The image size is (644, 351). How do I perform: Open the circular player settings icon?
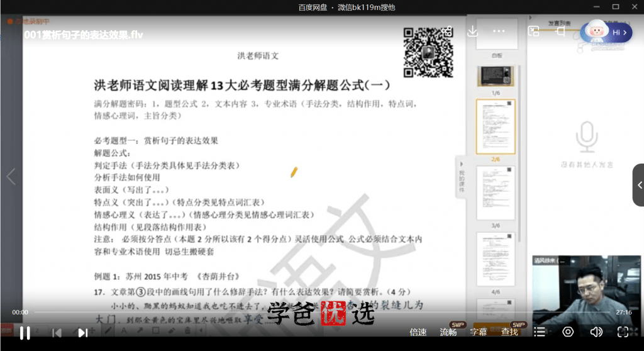click(x=568, y=332)
